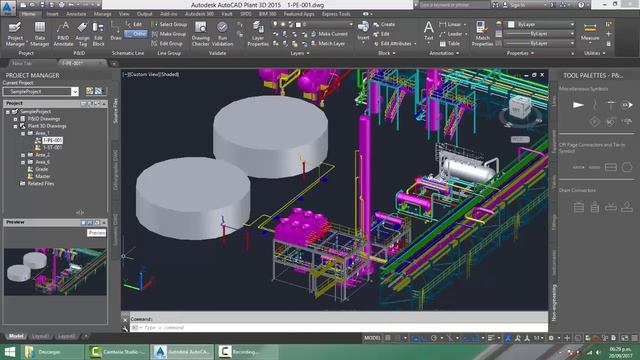Click the ViewCube in the viewport

(521, 108)
